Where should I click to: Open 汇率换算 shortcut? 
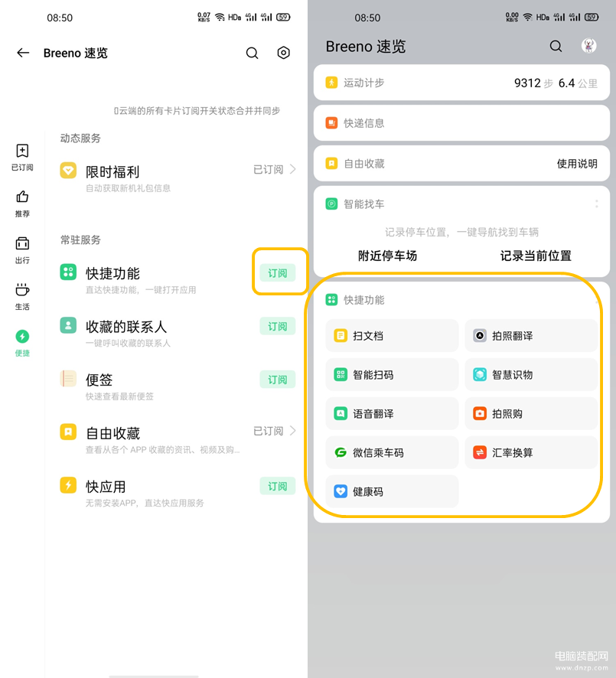[531, 452]
